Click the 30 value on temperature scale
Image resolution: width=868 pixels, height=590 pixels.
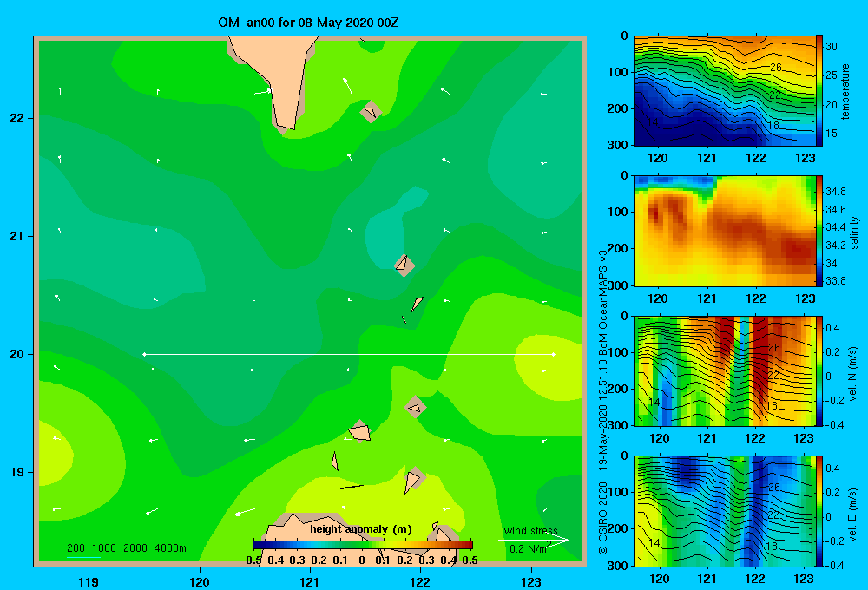pyautogui.click(x=832, y=47)
